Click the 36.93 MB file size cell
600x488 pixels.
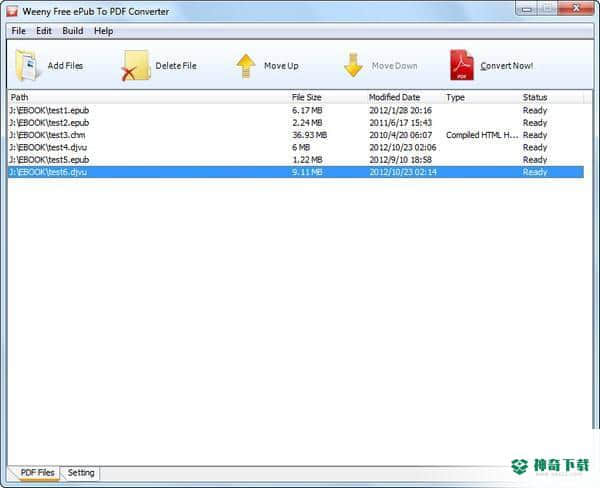click(x=309, y=135)
